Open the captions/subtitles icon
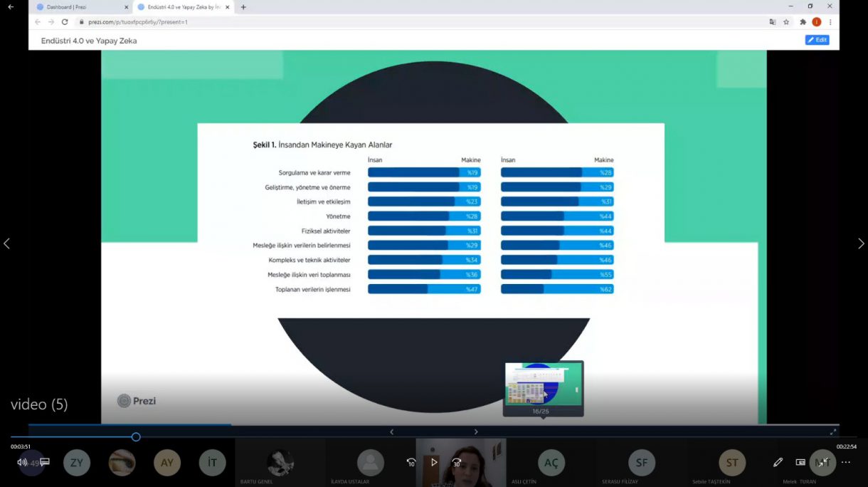 [45, 462]
